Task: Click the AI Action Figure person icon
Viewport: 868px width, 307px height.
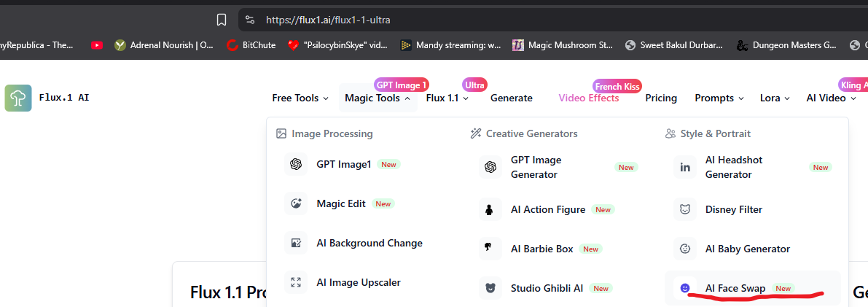Action: click(x=490, y=209)
